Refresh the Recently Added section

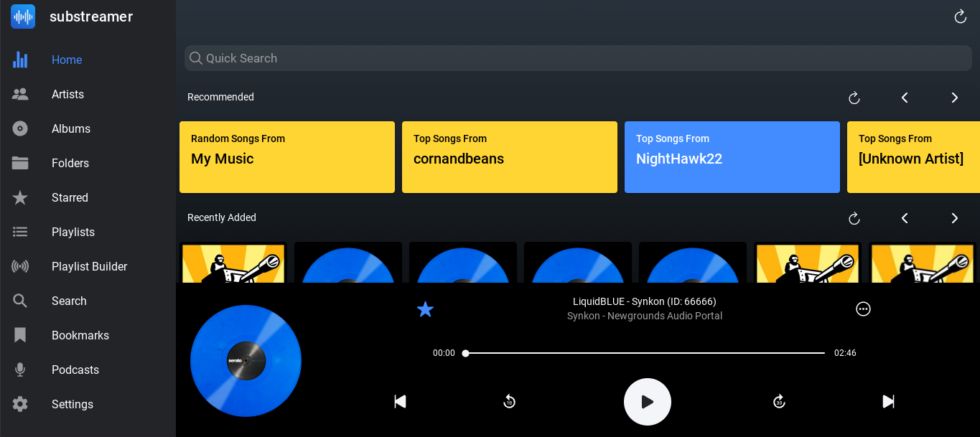pos(854,218)
